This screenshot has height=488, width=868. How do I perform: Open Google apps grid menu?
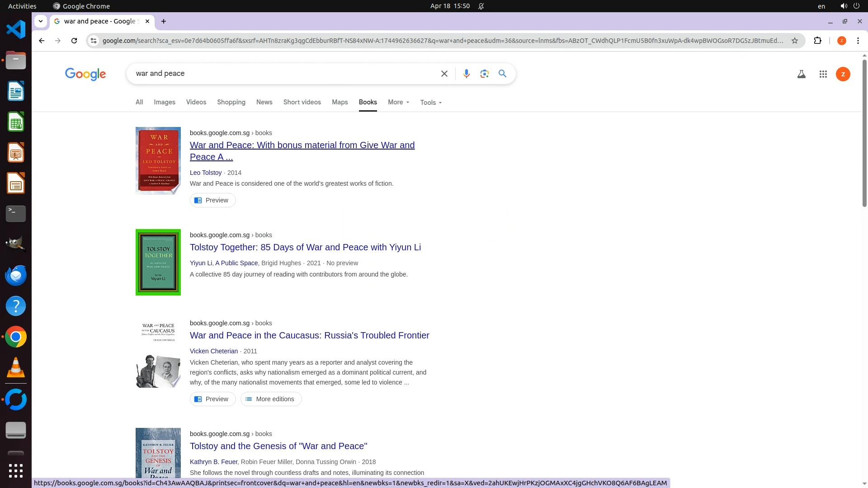pyautogui.click(x=823, y=74)
